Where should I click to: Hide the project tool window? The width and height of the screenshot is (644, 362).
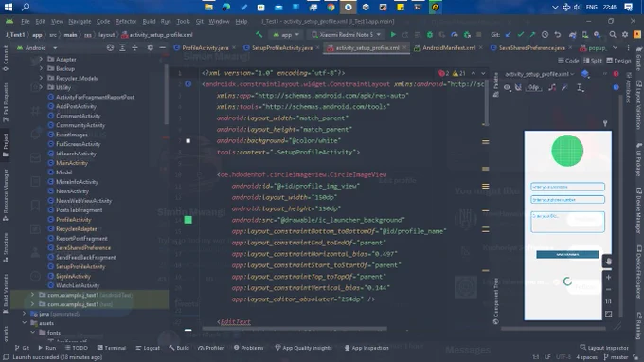point(163,48)
